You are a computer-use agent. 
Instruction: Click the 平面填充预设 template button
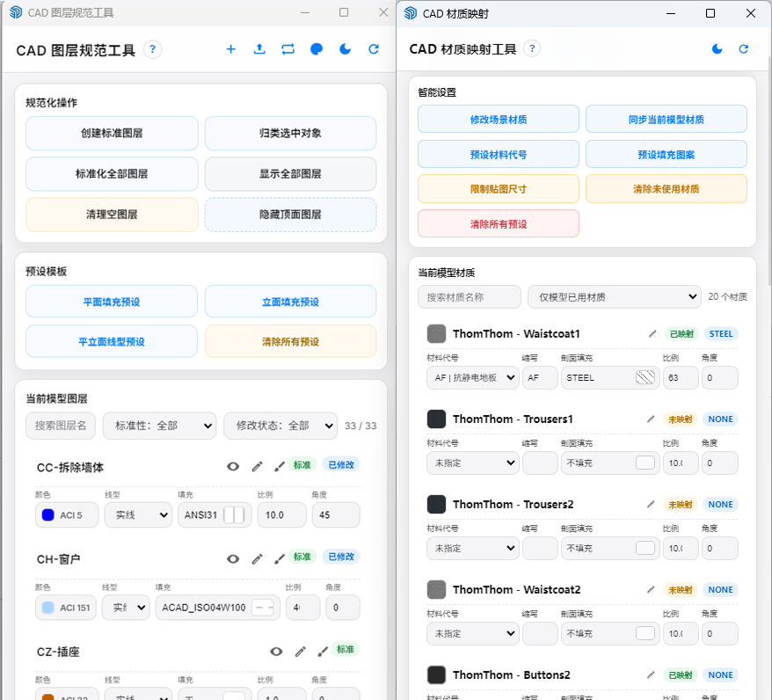click(112, 302)
